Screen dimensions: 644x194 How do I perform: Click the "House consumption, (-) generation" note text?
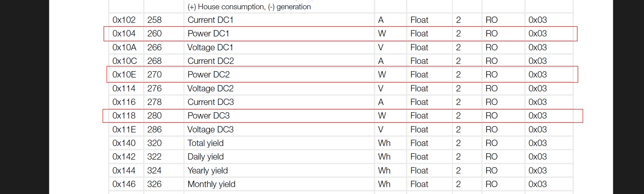[x=249, y=7]
